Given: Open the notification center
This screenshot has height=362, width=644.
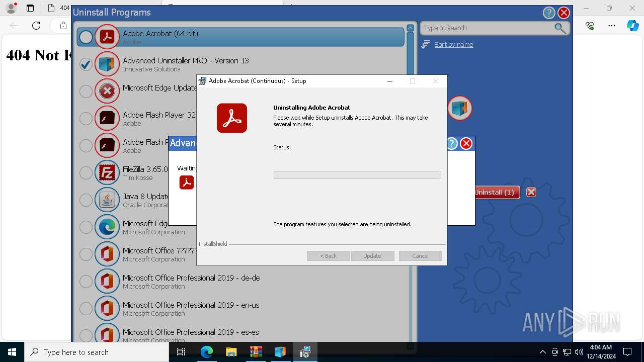Looking at the screenshot, I should (627, 352).
